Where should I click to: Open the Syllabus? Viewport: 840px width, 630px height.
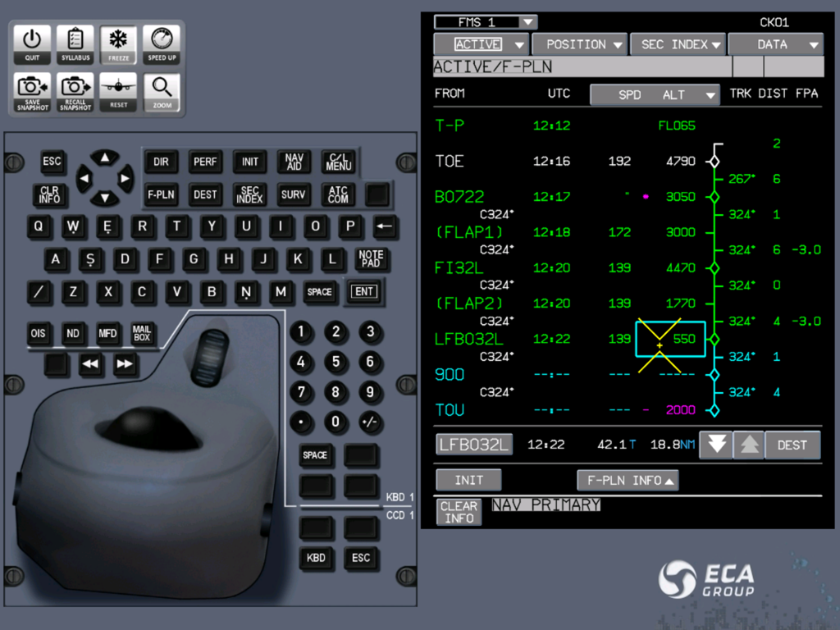(75, 44)
